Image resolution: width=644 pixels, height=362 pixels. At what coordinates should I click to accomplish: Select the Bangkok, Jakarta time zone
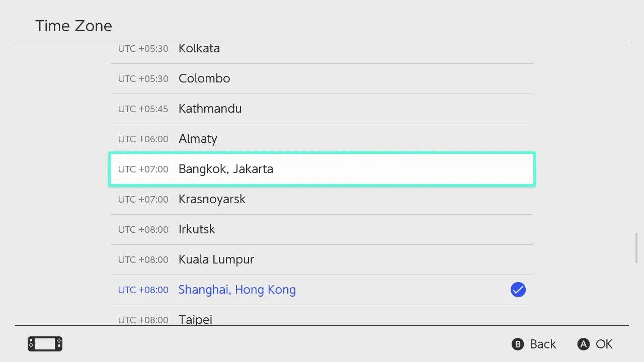[322, 169]
